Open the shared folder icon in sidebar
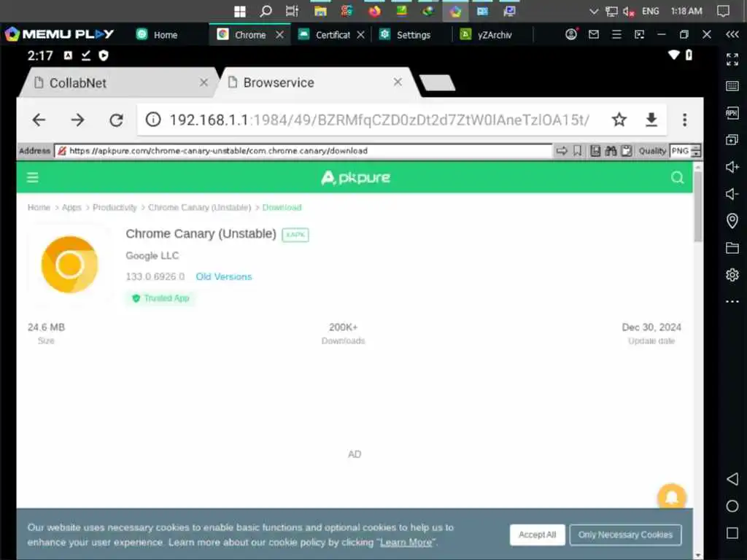 (732, 248)
